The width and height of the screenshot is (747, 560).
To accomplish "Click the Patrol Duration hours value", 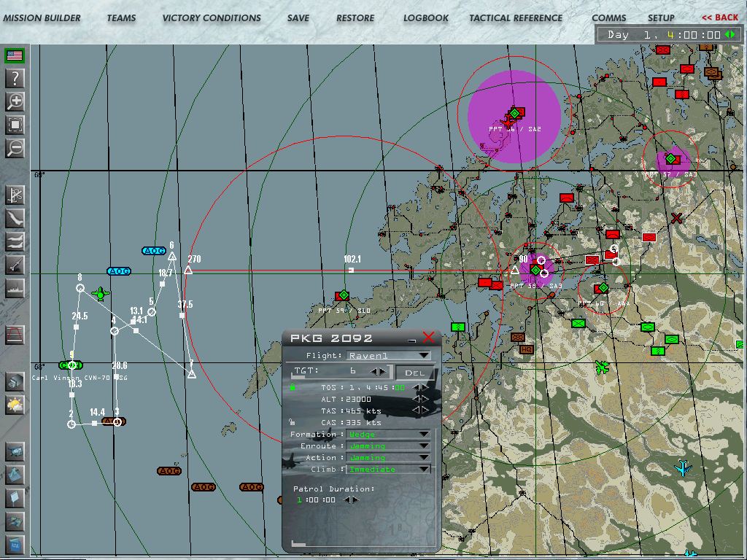I will tap(299, 499).
